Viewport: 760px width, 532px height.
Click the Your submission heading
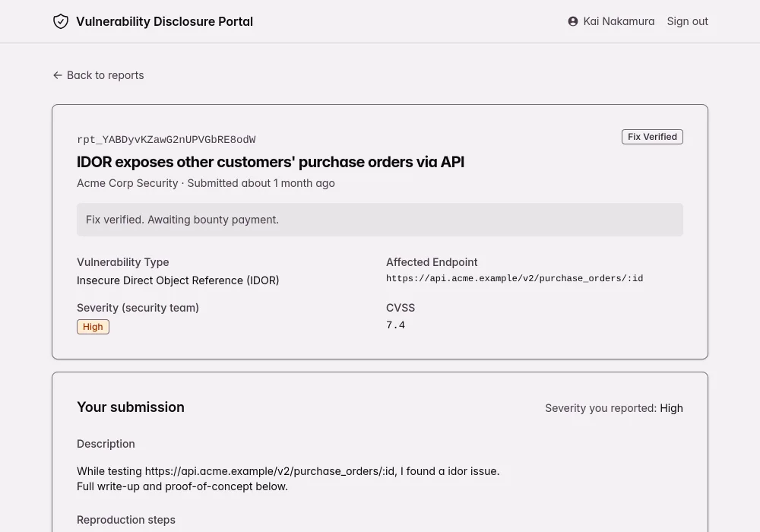[x=131, y=407]
